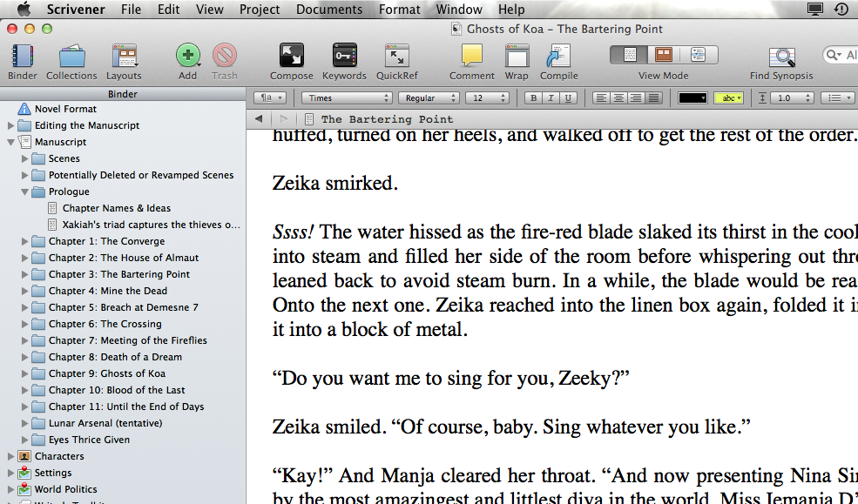Image resolution: width=858 pixels, height=504 pixels.
Task: Expand the Scenes folder
Action: pyautogui.click(x=24, y=158)
